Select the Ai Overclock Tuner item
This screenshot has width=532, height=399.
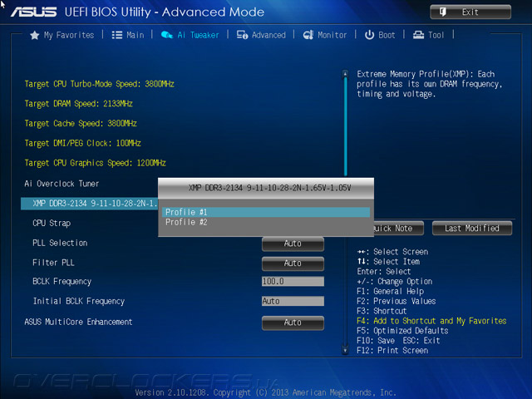62,184
